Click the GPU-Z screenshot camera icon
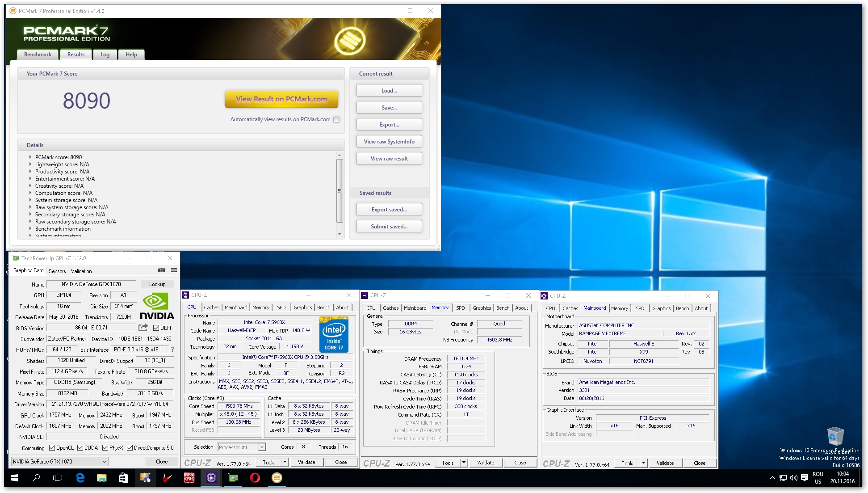This screenshot has height=493, width=868. (162, 270)
